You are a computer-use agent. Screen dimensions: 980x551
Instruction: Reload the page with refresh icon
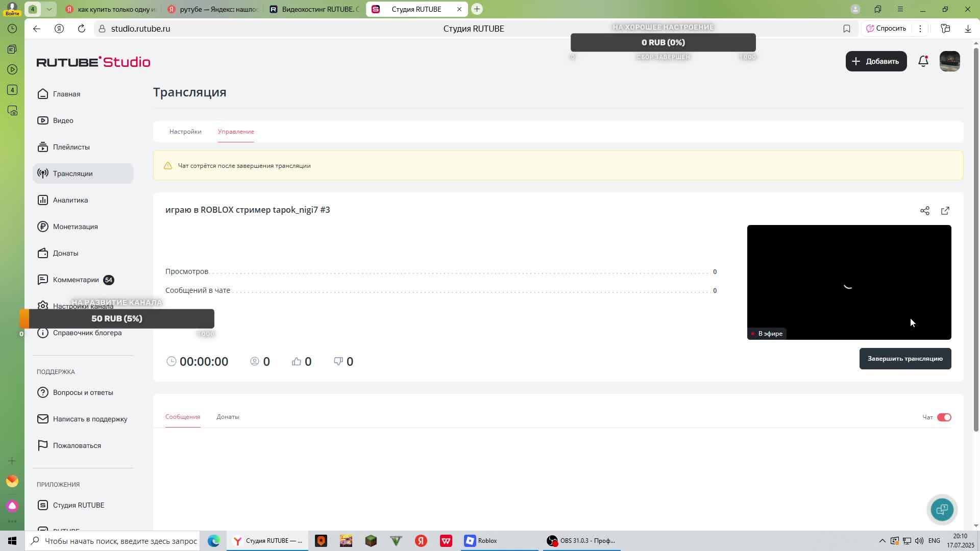coord(82,29)
